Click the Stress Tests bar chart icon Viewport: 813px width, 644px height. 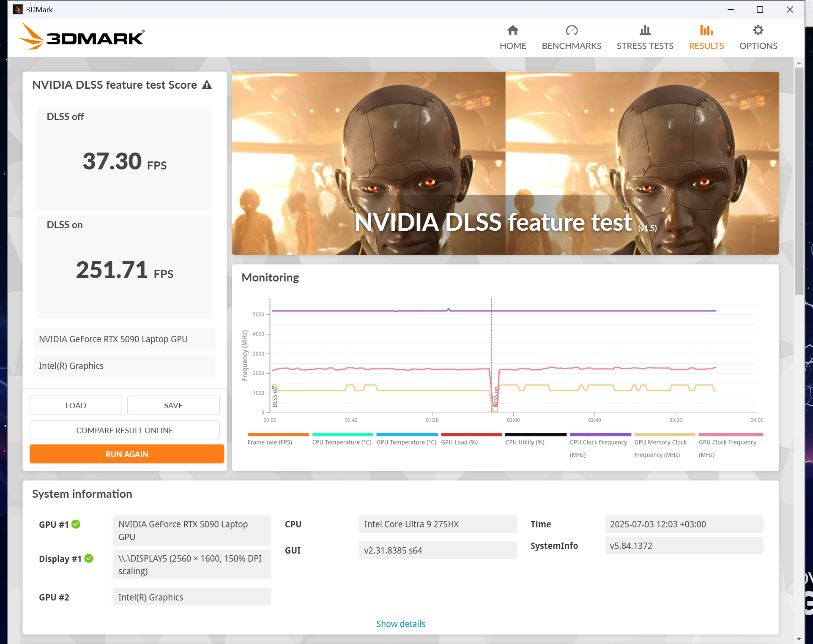pos(645,30)
